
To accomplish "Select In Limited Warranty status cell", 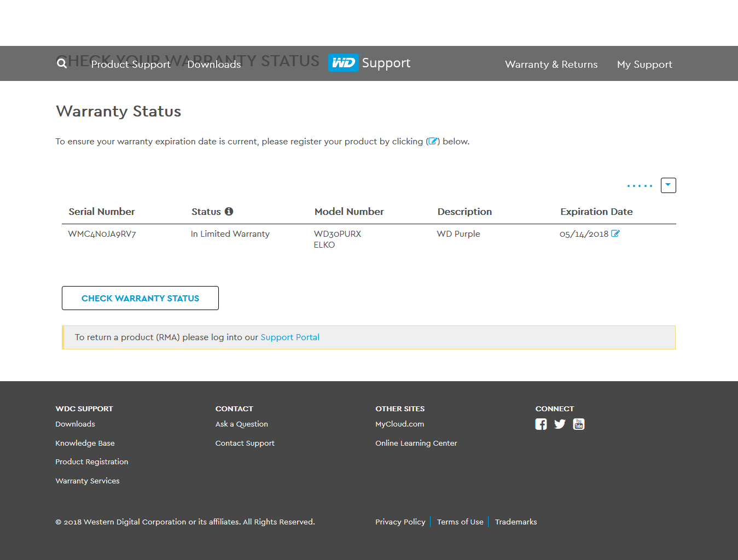I will click(230, 234).
